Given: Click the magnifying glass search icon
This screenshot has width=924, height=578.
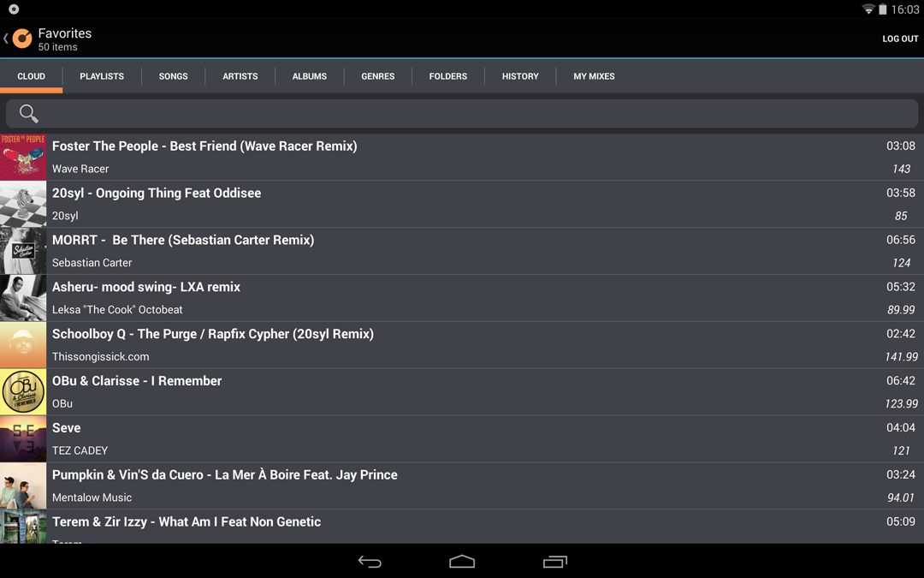Looking at the screenshot, I should (28, 113).
